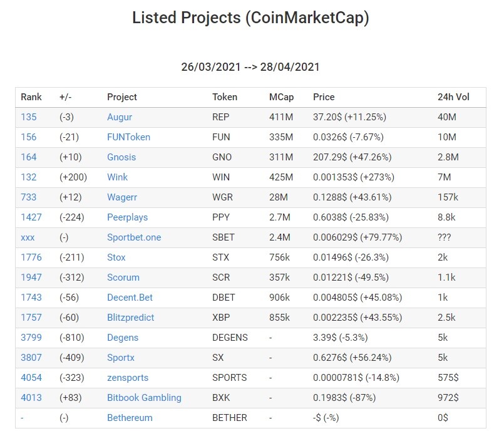Image resolution: width=504 pixels, height=436 pixels.
Task: Click the MCap column header
Action: click(x=281, y=97)
